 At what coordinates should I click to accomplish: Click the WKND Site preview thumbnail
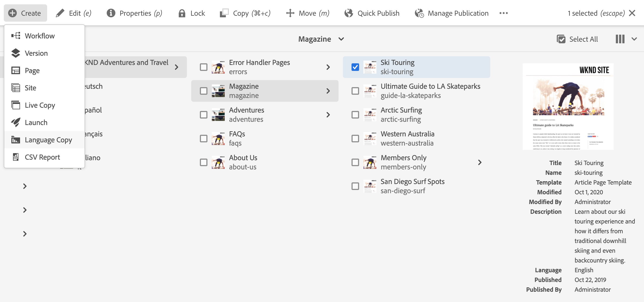pyautogui.click(x=568, y=107)
